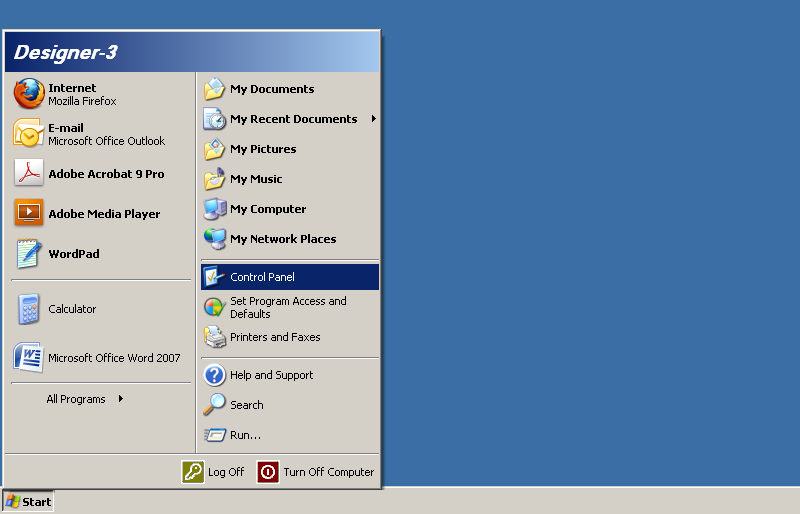Open the My Documents menu label
The height and width of the screenshot is (514, 800).
(x=272, y=89)
